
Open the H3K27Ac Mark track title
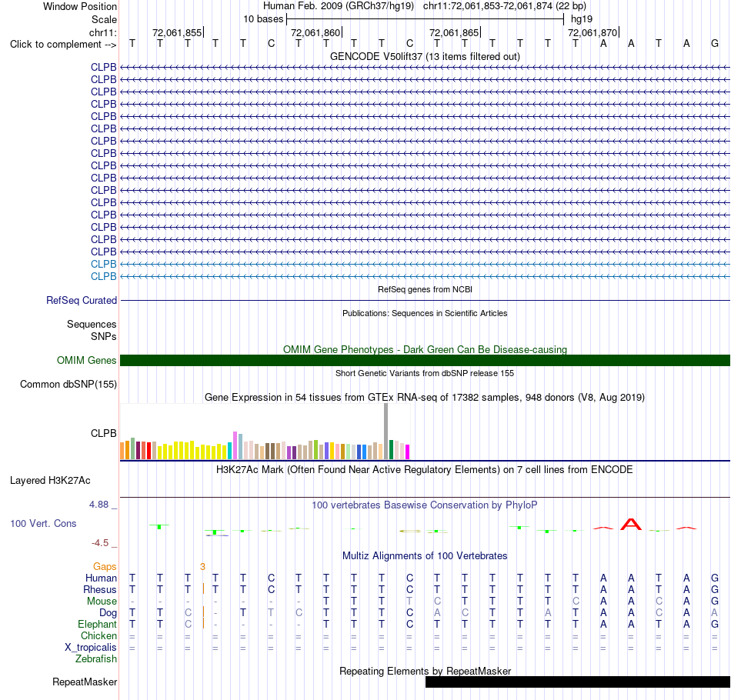[x=425, y=470]
